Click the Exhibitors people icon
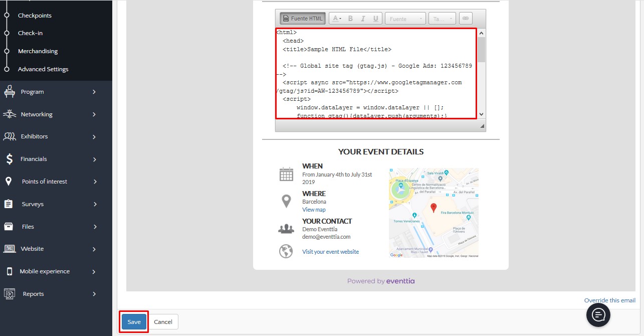The image size is (644, 336). (x=10, y=136)
